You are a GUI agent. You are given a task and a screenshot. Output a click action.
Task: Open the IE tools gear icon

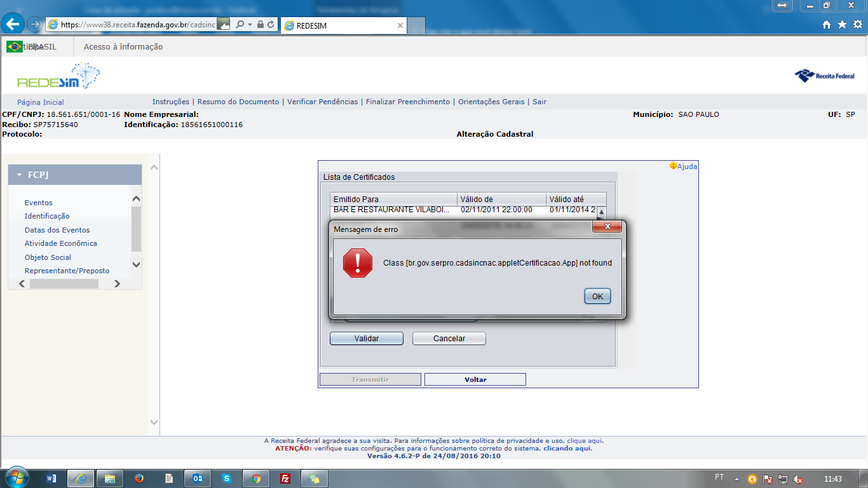tap(857, 24)
